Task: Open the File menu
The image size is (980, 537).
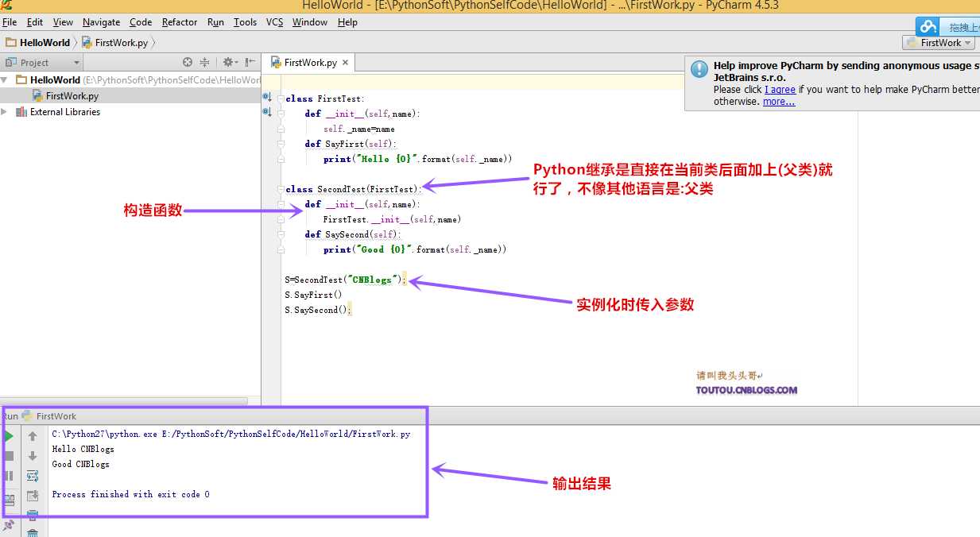Action: tap(10, 22)
